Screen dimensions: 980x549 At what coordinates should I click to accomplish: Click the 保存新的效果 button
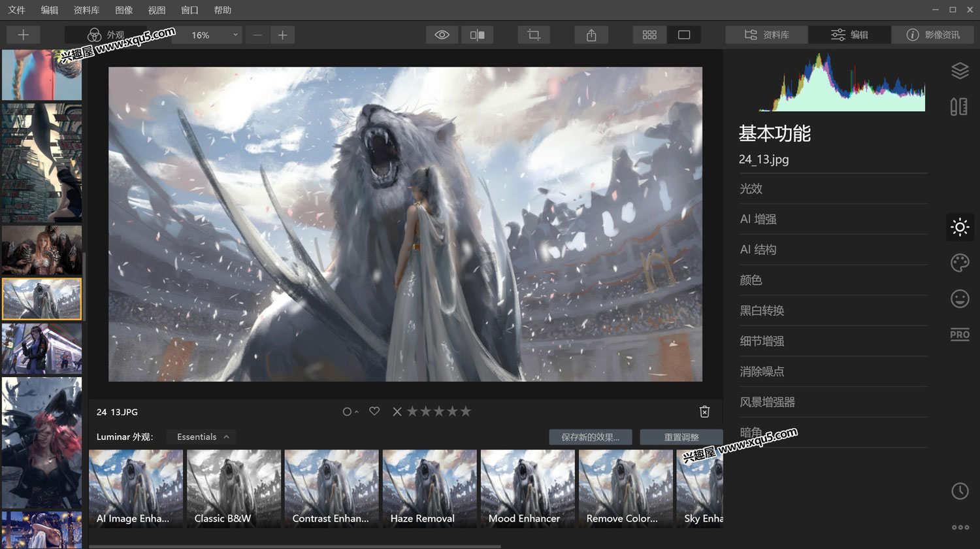[591, 437]
